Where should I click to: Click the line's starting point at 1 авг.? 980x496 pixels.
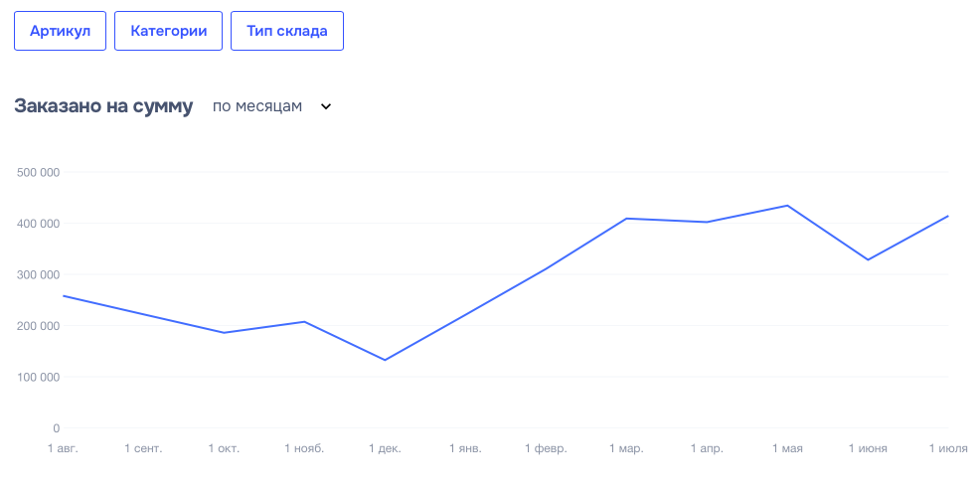tap(63, 295)
